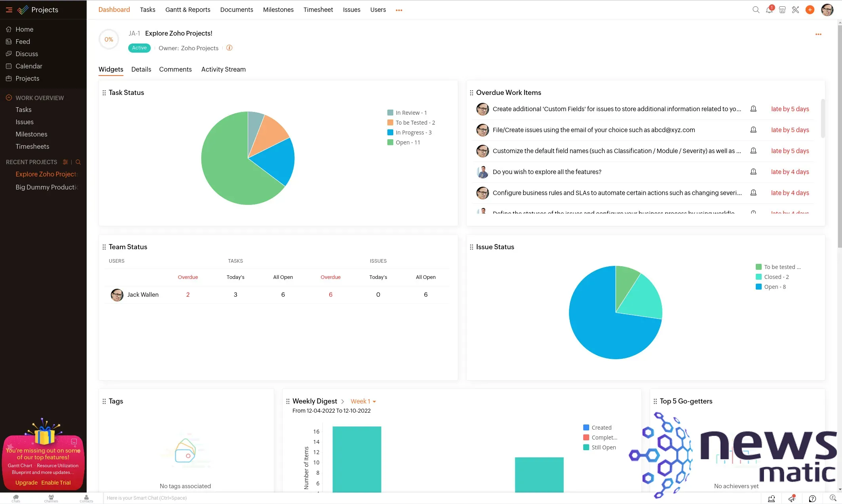The width and height of the screenshot is (842, 504).
Task: Open setup wrench tools icon
Action: pos(795,10)
